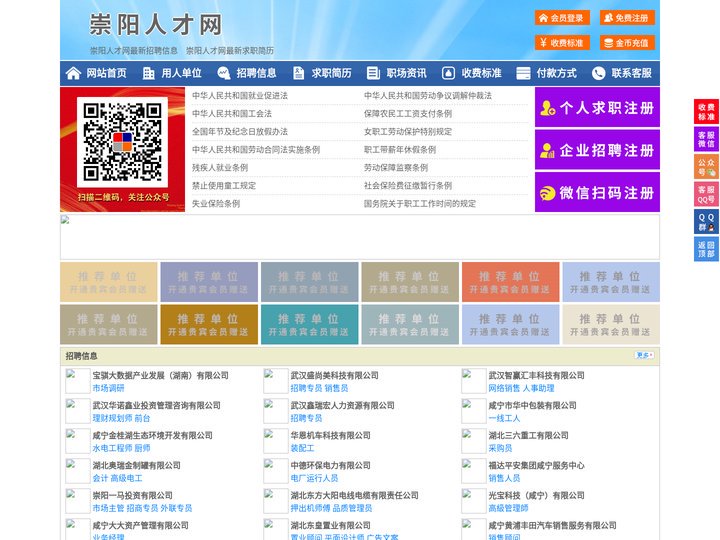Open the 失业保险条例 link
The width and height of the screenshot is (720, 540).
tap(216, 203)
